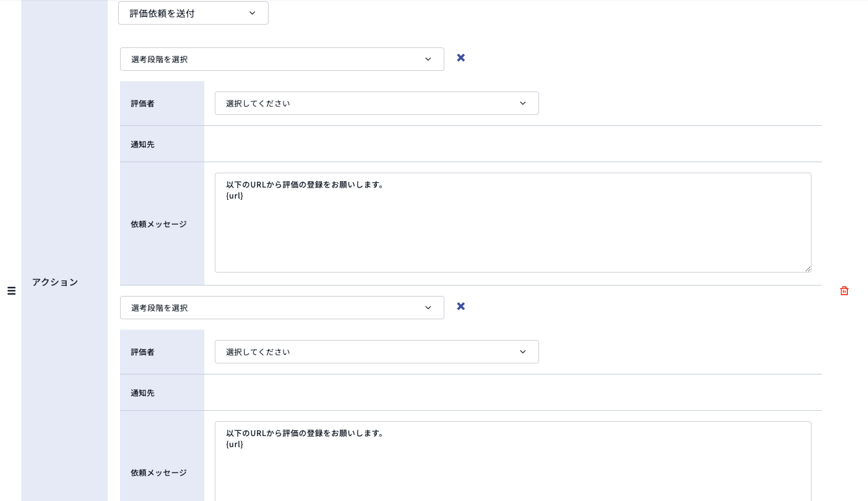Click the chevron on 評価依頼を送付 selector
Screen dimensions: 868x501
click(x=253, y=12)
